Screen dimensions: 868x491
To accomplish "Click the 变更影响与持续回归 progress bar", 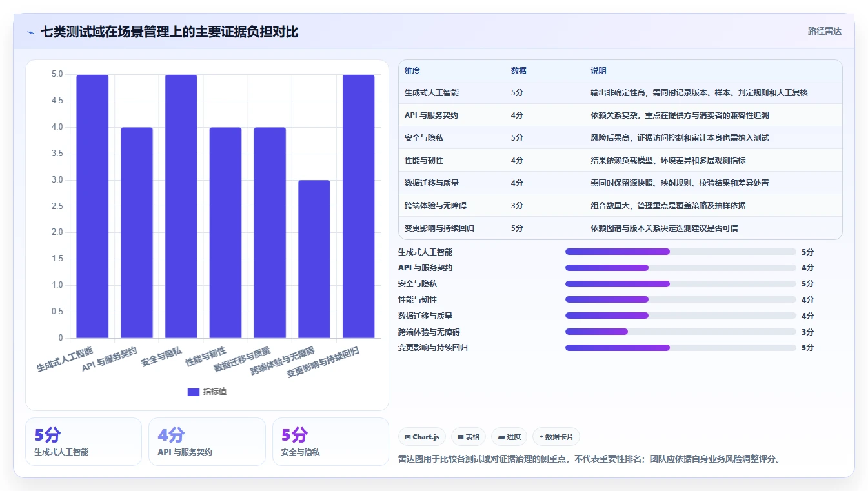I will point(681,348).
